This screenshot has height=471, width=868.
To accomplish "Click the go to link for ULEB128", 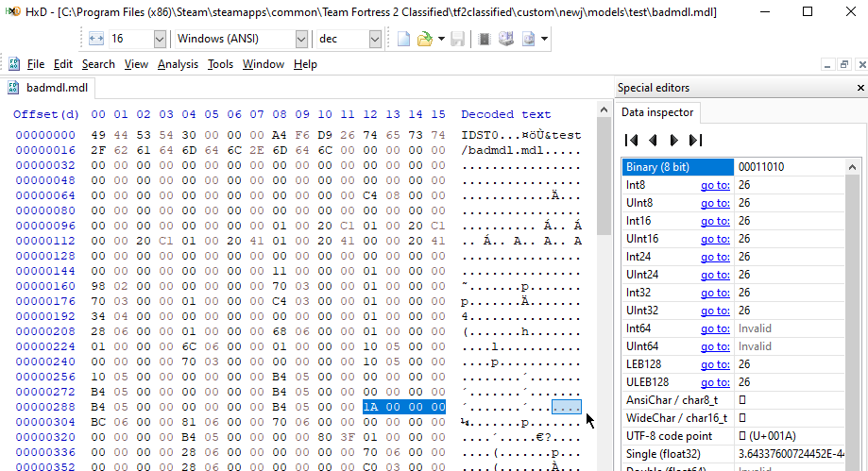I will tap(715, 382).
